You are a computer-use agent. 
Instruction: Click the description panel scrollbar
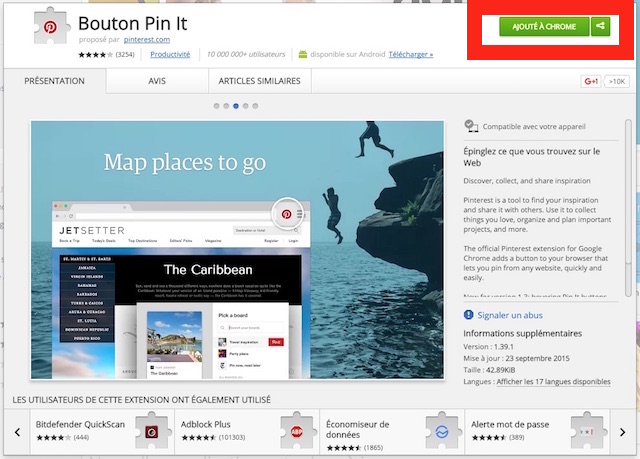coord(629,208)
